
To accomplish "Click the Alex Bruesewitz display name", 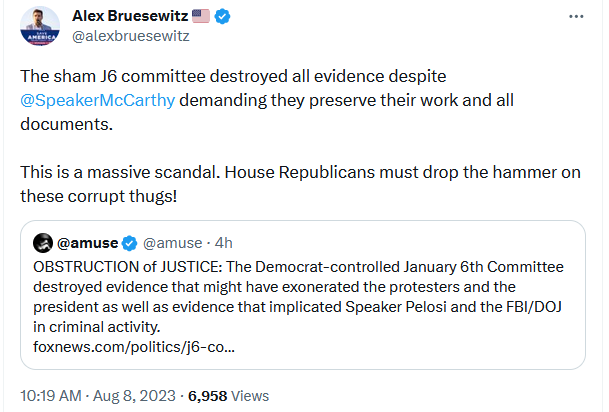I will [x=136, y=16].
